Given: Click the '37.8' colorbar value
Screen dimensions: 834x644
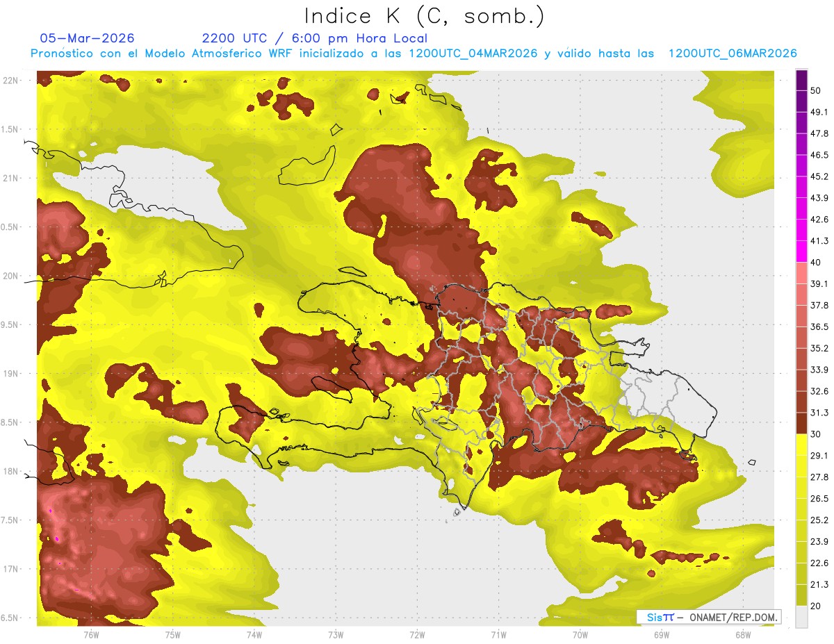Looking at the screenshot, I should [819, 305].
